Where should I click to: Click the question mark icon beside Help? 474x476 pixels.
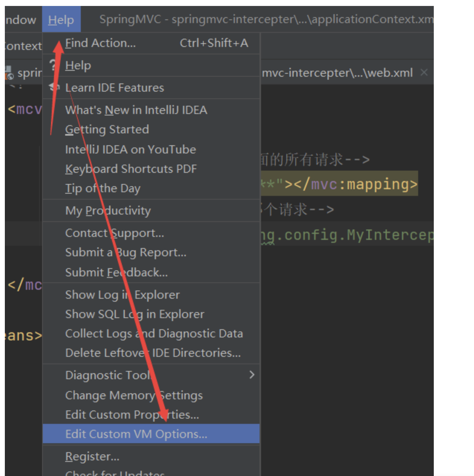[x=53, y=66]
